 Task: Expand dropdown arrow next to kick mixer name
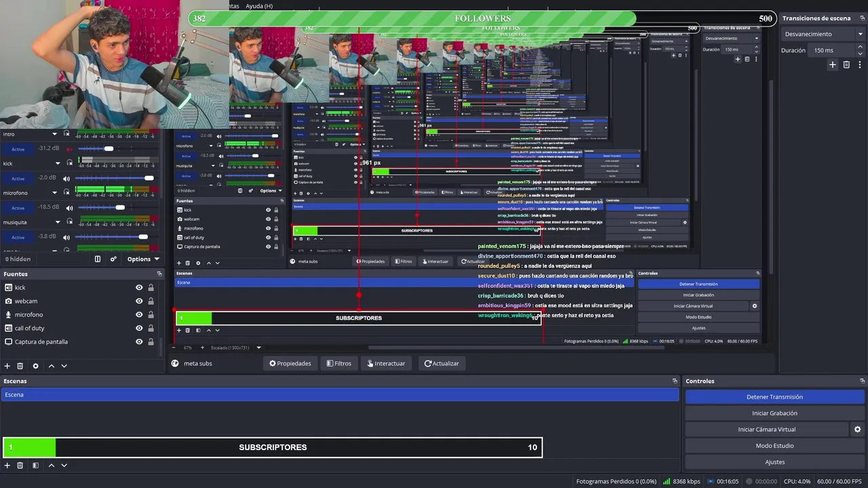click(58, 163)
